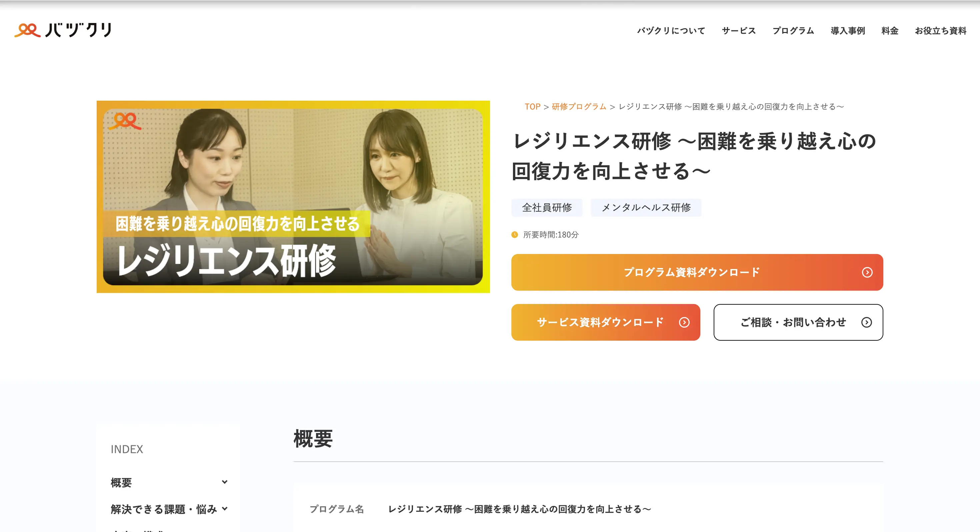Click the loop logo inside the training banner
Image resolution: width=980 pixels, height=532 pixels.
[x=124, y=121]
